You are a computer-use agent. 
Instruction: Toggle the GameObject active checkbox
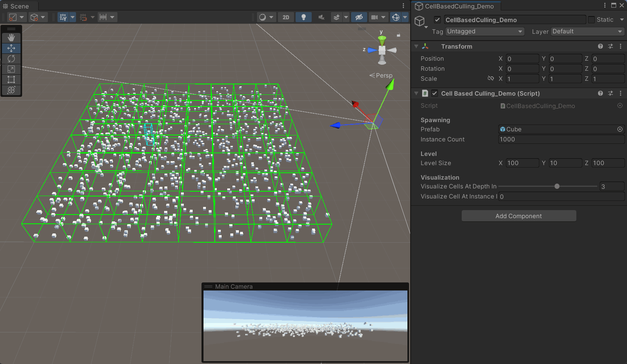click(x=438, y=20)
